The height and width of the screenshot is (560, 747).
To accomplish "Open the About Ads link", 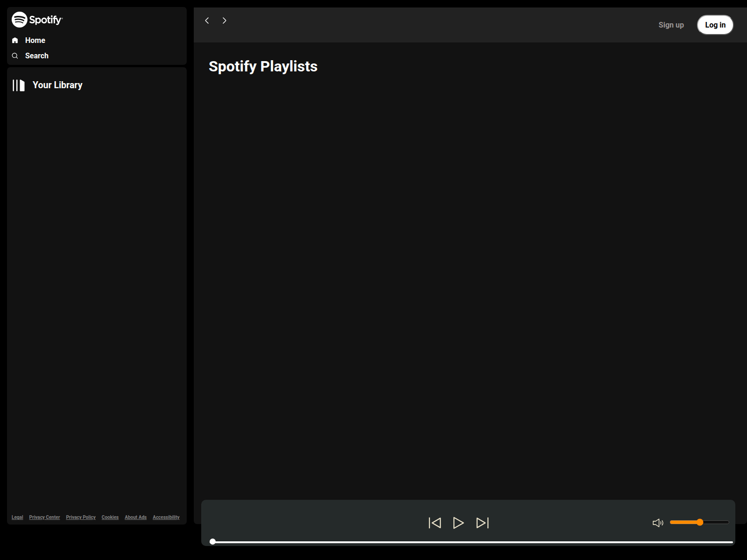I will coord(135,517).
